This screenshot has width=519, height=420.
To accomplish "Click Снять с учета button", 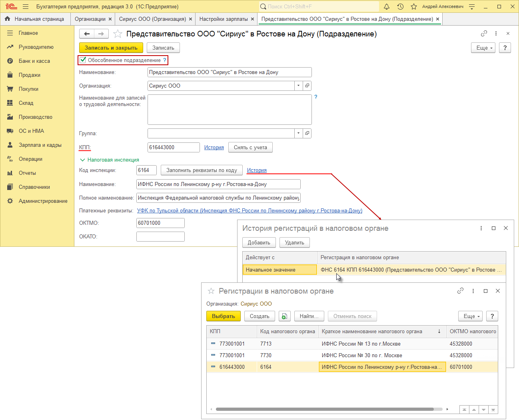I will [250, 147].
